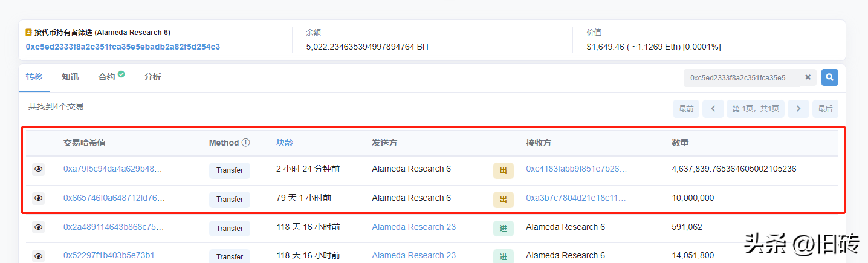
Task: Open Alameda Research 23 sender in 591,062 row
Action: [414, 227]
